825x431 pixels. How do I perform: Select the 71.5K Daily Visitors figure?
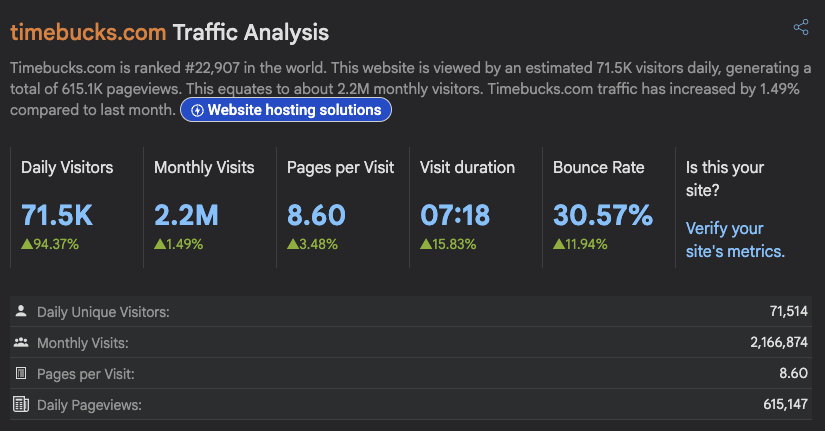pos(57,215)
